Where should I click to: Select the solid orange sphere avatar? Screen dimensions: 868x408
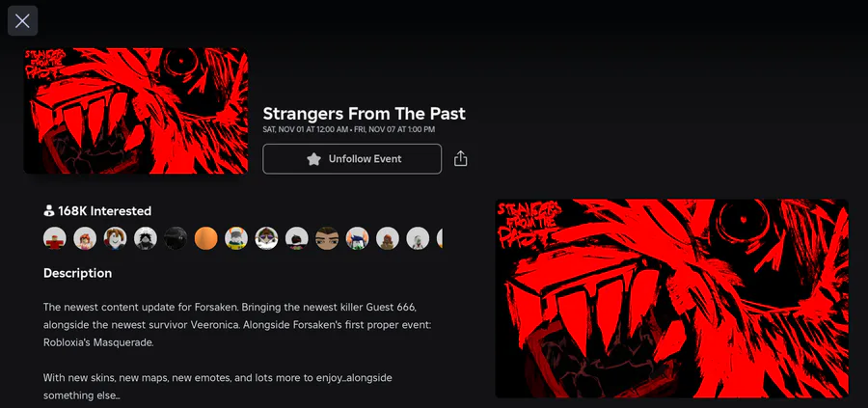206,238
